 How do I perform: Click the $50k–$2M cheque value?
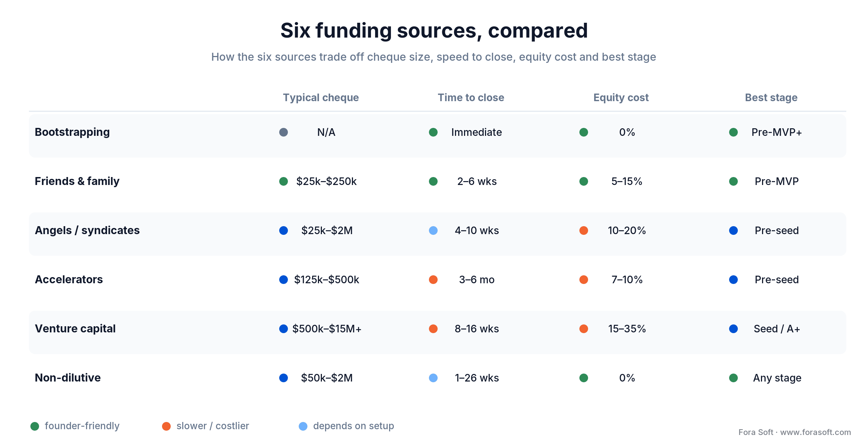tap(327, 378)
